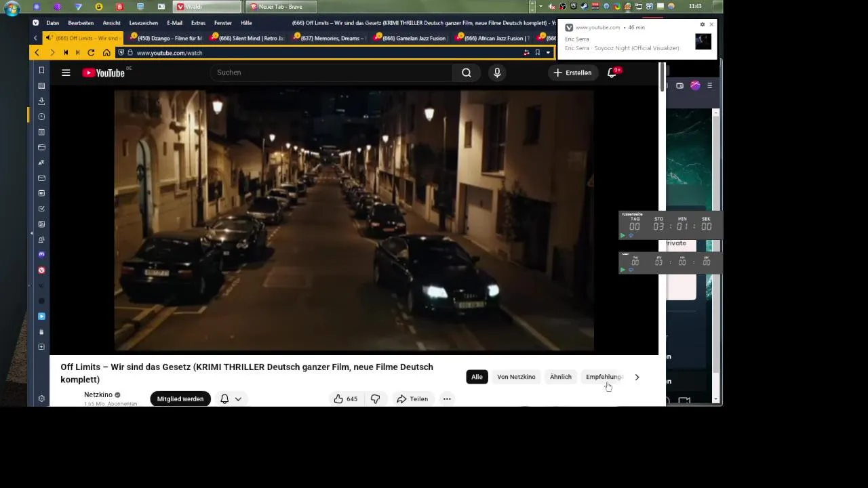Add a web panel with the plus icon
The image size is (868, 488).
41,347
